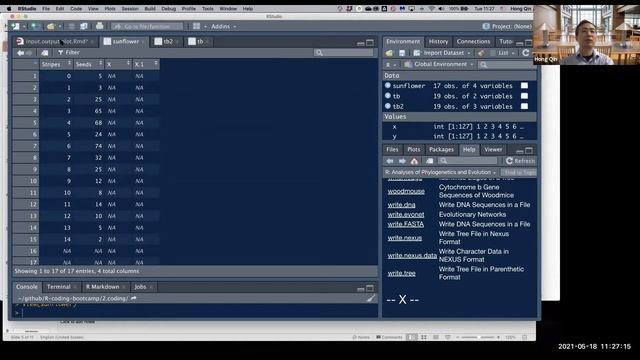Sort by the Stripes column header
Screen dimensions: 640x360
pos(56,64)
